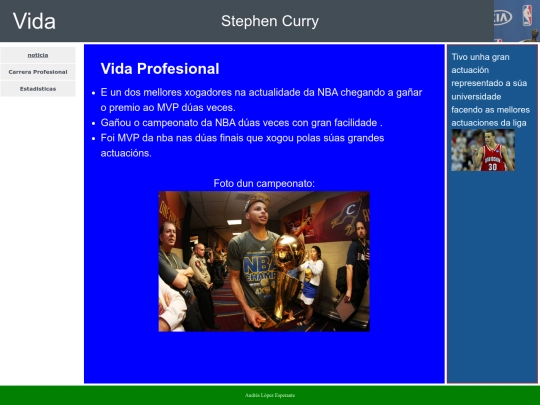Go to Carrera Profesional page

[38, 72]
